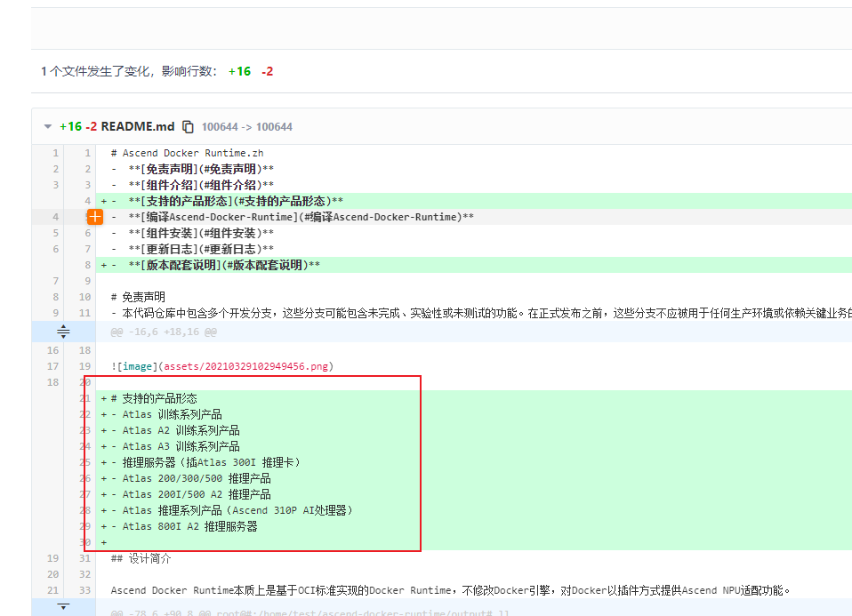Click the +16 added lines count in summary

click(x=239, y=71)
